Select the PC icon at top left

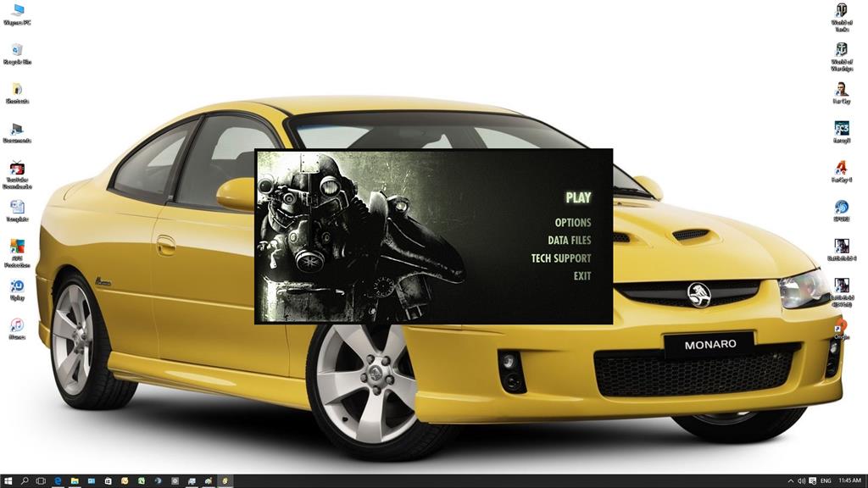17,14
